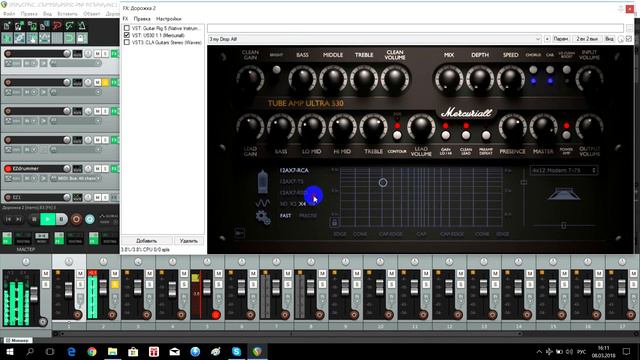The image size is (640, 360).
Task: Click the Windows Start button
Action: [9, 351]
